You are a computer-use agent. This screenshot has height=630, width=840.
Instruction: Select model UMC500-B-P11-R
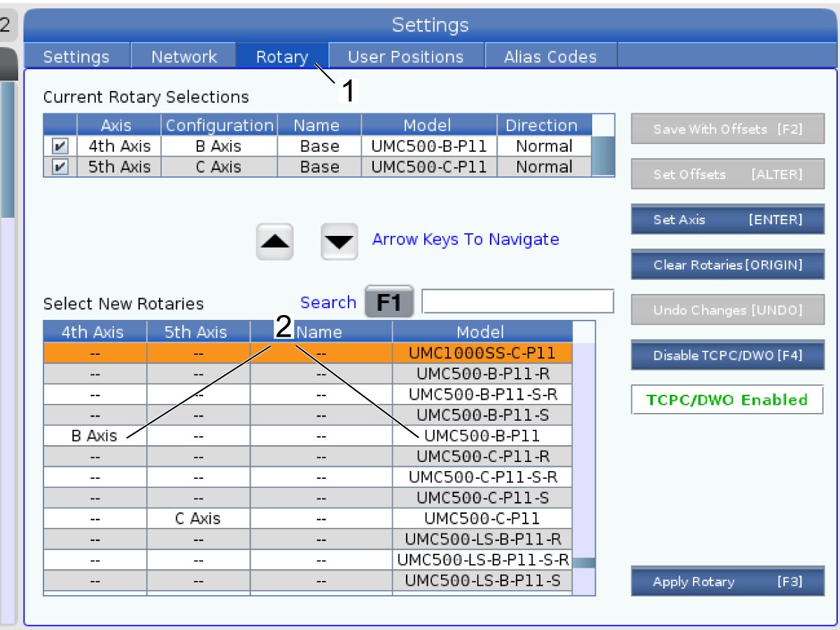pyautogui.click(x=482, y=373)
